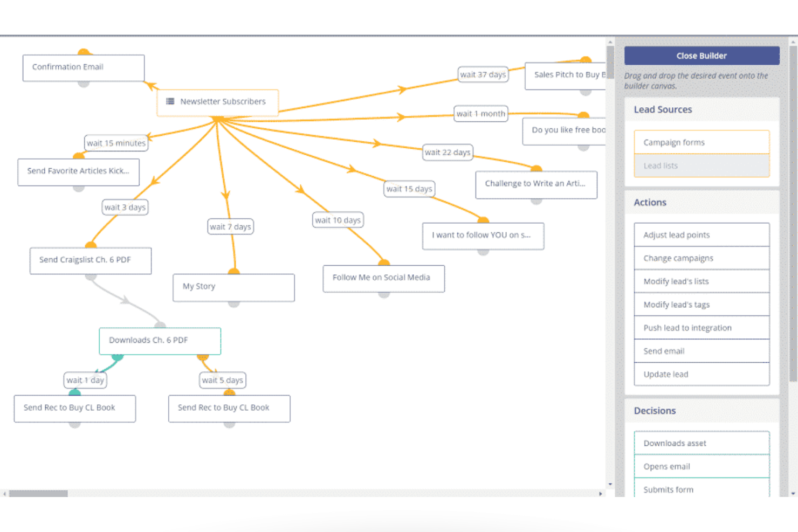Image resolution: width=798 pixels, height=532 pixels.
Task: Click canvas horizontal scrollbar right arrow
Action: point(601,493)
